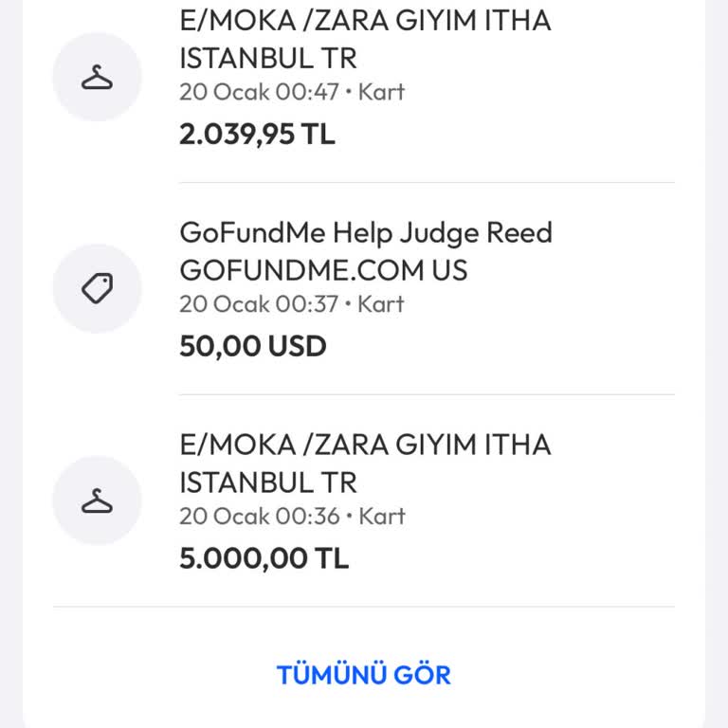
Task: Click the GOFUNDME.COM US merchant line
Action: tap(323, 271)
